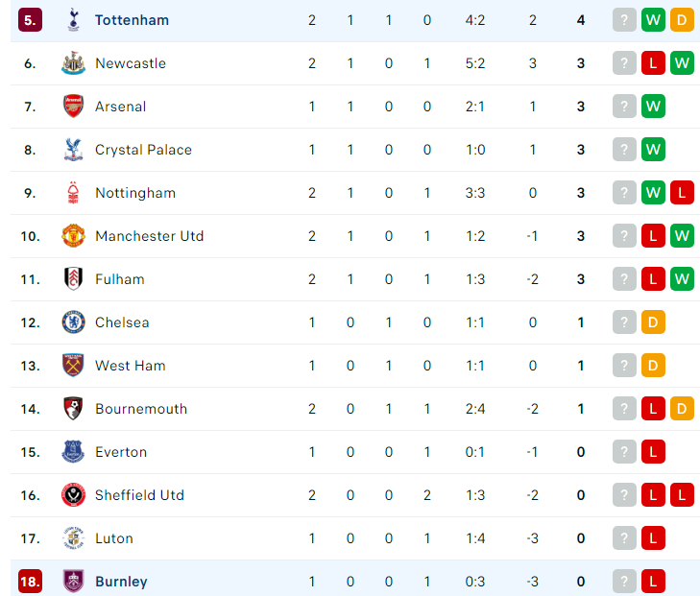This screenshot has height=596, width=700.
Task: Click the Arsenal club crest
Action: coord(73,107)
